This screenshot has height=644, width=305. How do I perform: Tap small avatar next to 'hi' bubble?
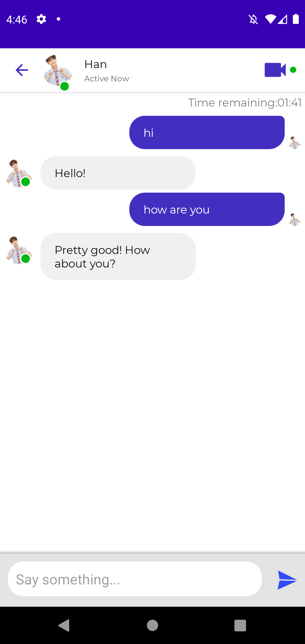pyautogui.click(x=295, y=143)
